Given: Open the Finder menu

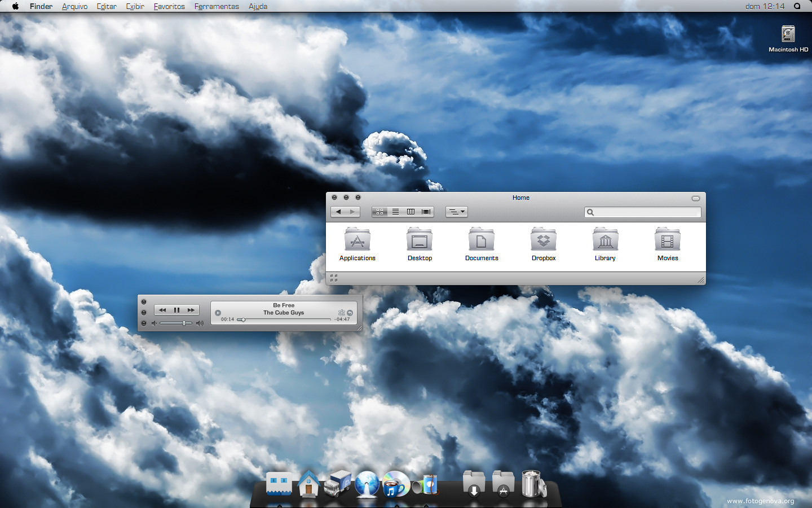Looking at the screenshot, I should (41, 6).
